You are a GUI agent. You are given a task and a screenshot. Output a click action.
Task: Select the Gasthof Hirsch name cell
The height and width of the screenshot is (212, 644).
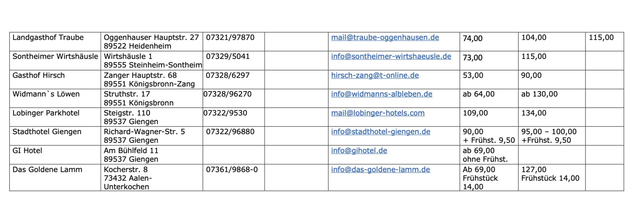pos(39,75)
